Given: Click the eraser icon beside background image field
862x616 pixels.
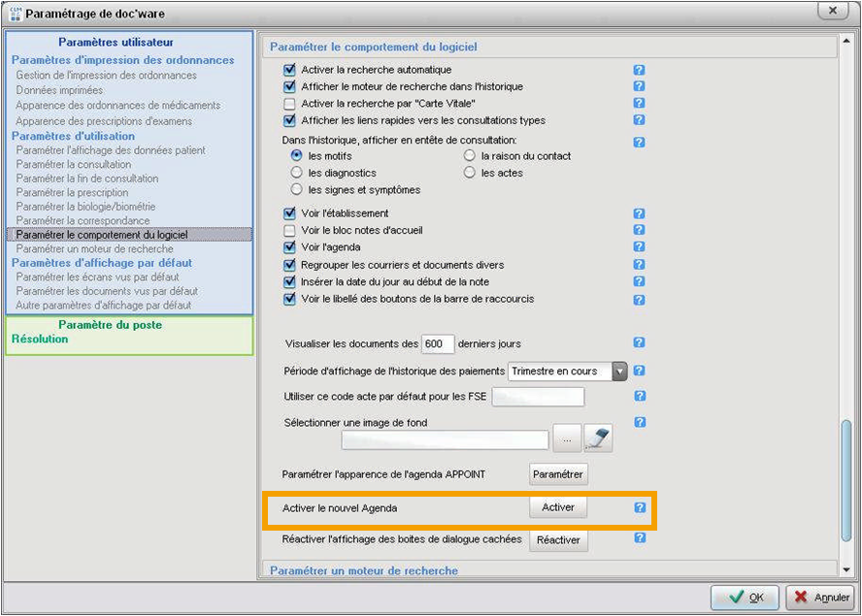Looking at the screenshot, I should (598, 439).
